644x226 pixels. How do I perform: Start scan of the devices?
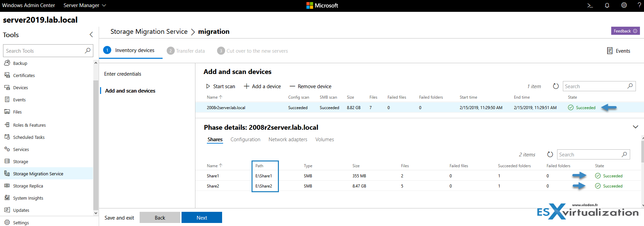tap(220, 86)
